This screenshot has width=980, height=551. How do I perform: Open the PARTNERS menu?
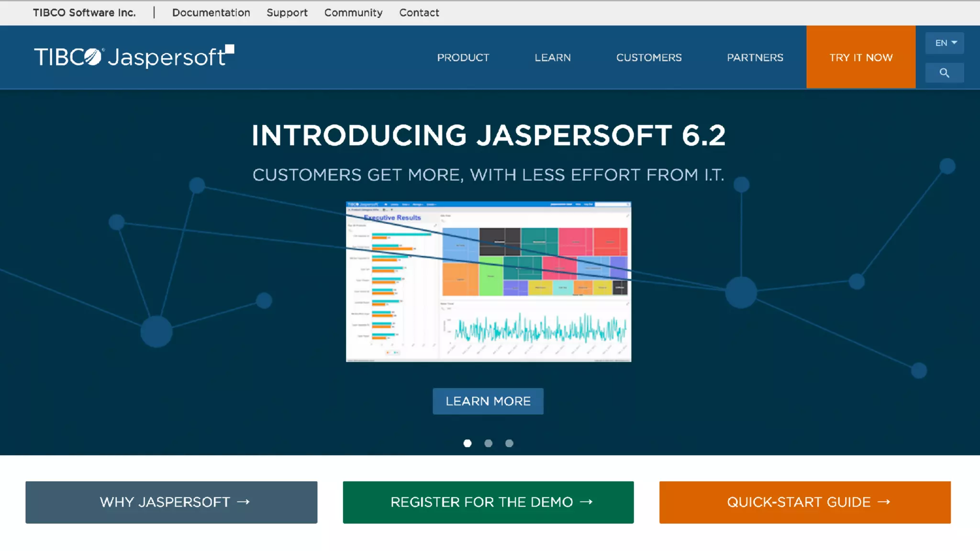(755, 57)
